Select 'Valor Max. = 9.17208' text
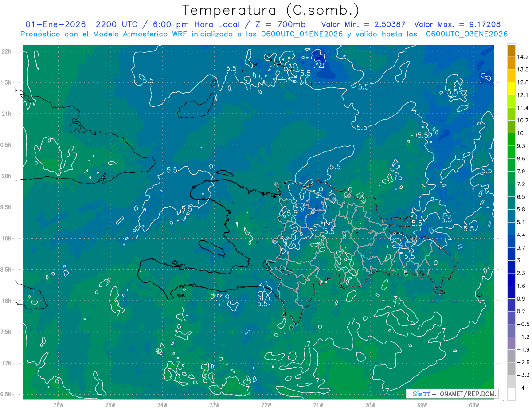 pos(457,24)
